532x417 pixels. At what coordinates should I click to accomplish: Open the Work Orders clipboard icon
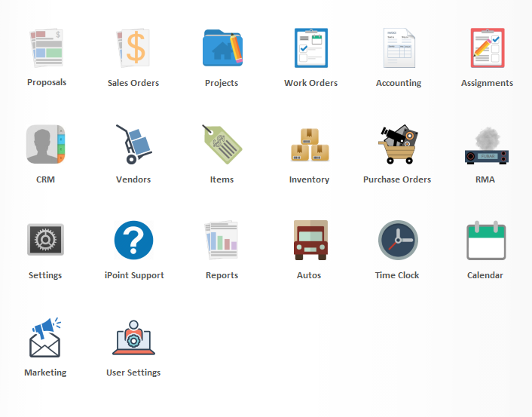click(311, 48)
